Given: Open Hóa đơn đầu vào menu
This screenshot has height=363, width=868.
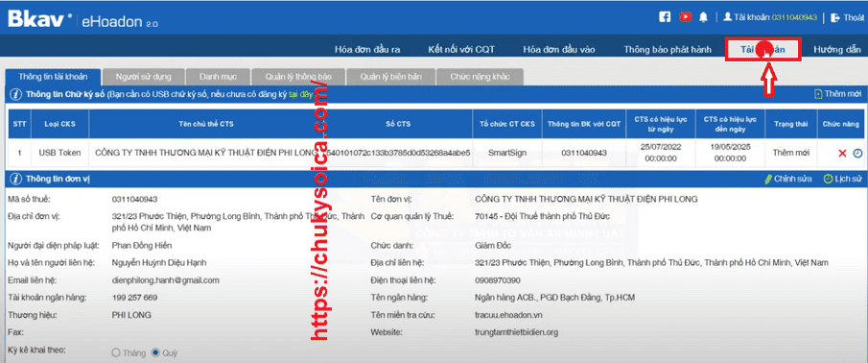Looking at the screenshot, I should coord(559,49).
